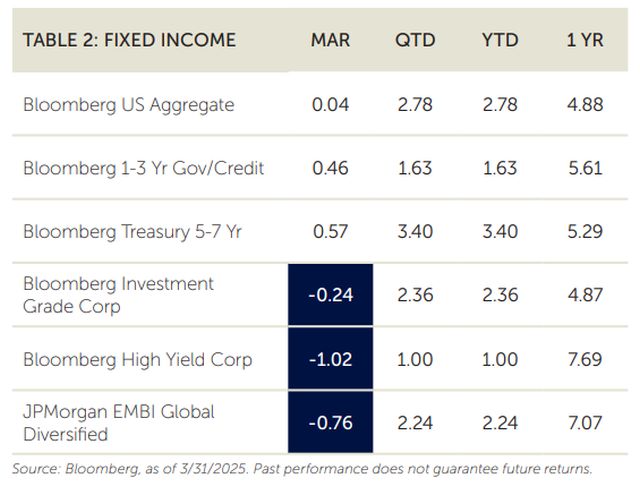Click the JPMorgan EMBI Global Diversified label
640x487 pixels.
[x=118, y=423]
